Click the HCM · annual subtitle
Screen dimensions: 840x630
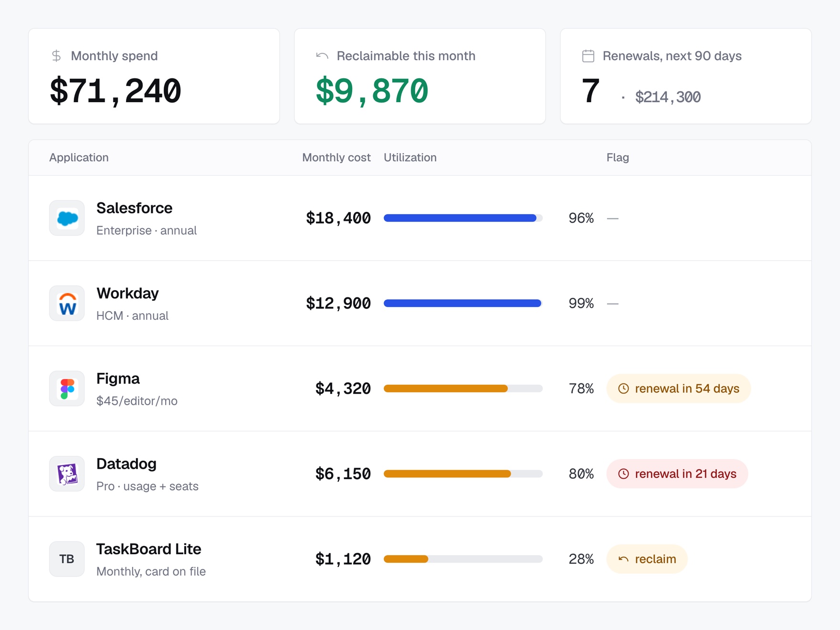(132, 316)
